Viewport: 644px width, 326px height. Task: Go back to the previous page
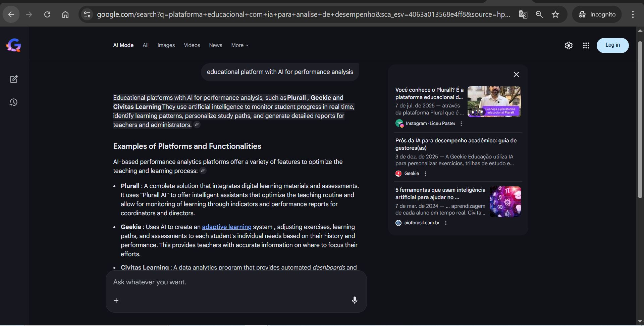pyautogui.click(x=11, y=14)
